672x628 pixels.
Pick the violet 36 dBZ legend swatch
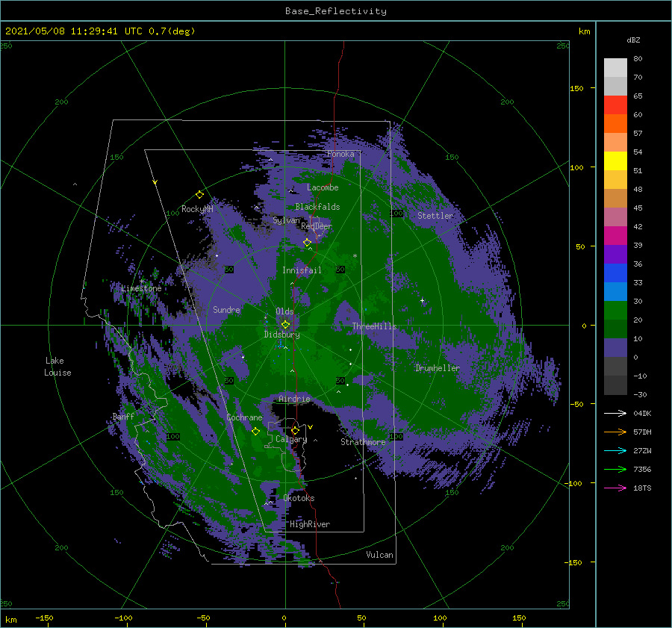(x=615, y=255)
